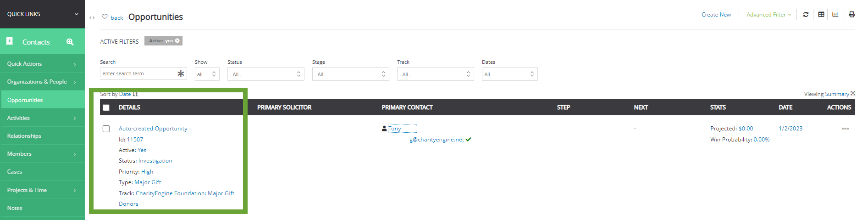Open the Auto-created Opportunity link
Screen dimensions: 868x220
pyautogui.click(x=153, y=129)
